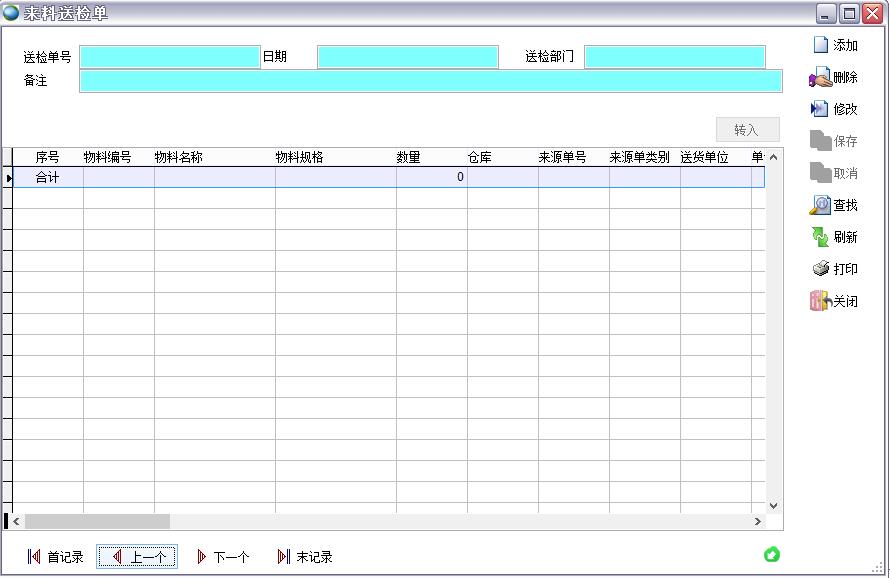Image resolution: width=890 pixels, height=578 pixels.
Task: Print using the 打印 icon
Action: 821,269
